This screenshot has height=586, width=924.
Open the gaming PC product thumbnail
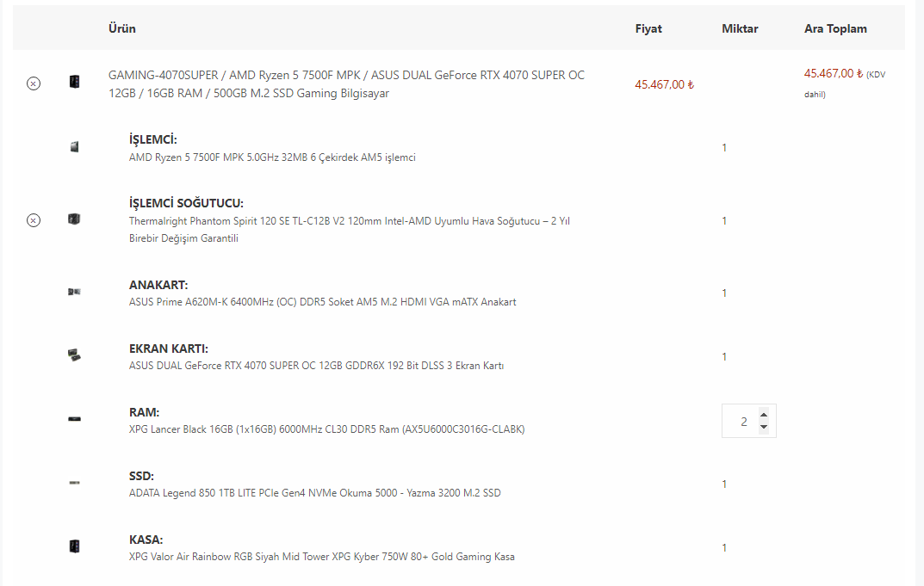click(x=74, y=81)
